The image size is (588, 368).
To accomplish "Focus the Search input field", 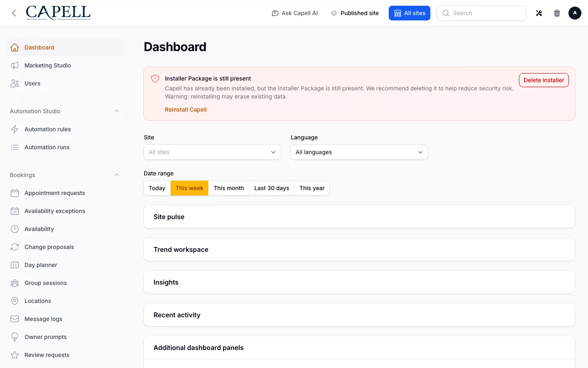I will (481, 13).
